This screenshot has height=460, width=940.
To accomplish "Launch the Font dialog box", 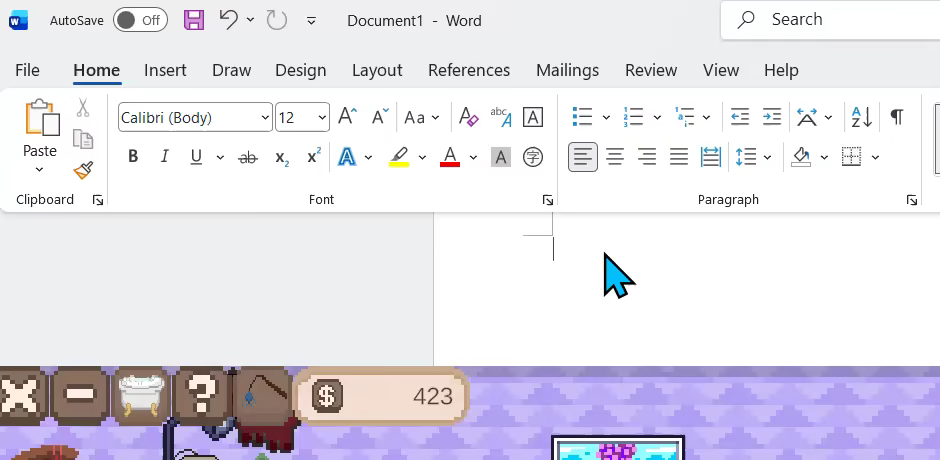I will 547,200.
